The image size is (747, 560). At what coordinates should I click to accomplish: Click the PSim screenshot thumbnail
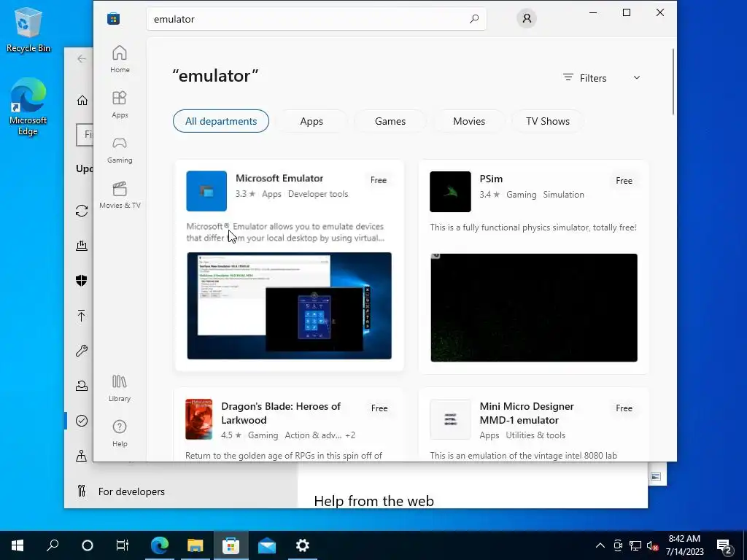[x=534, y=308]
